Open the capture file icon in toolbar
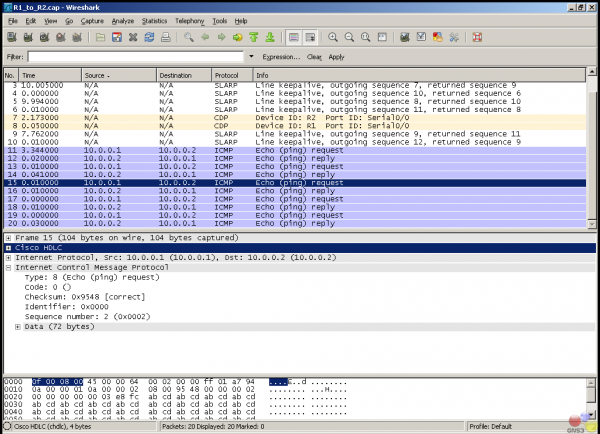 (100, 37)
